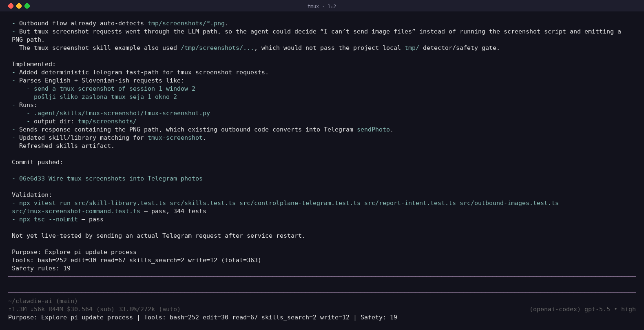The image size is (644, 330).
Task: Click the 'tmp/screenshots/' output dir value
Action: (107, 121)
